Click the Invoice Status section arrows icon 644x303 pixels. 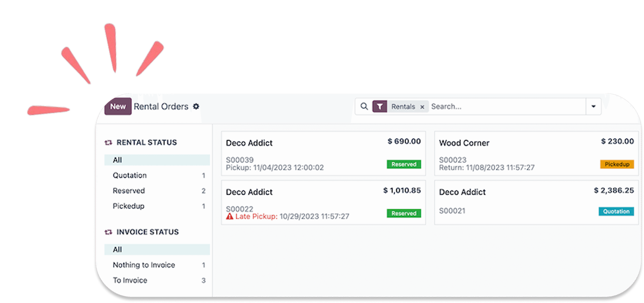click(x=108, y=232)
